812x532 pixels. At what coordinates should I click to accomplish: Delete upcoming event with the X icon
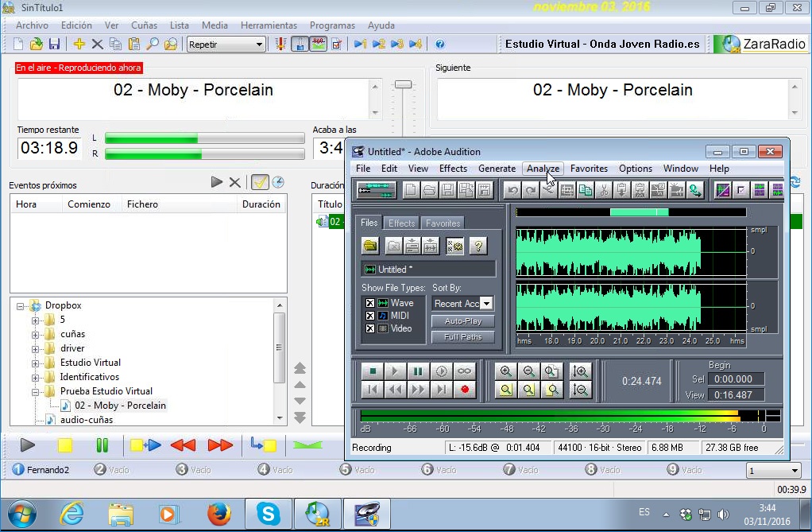pyautogui.click(x=234, y=182)
